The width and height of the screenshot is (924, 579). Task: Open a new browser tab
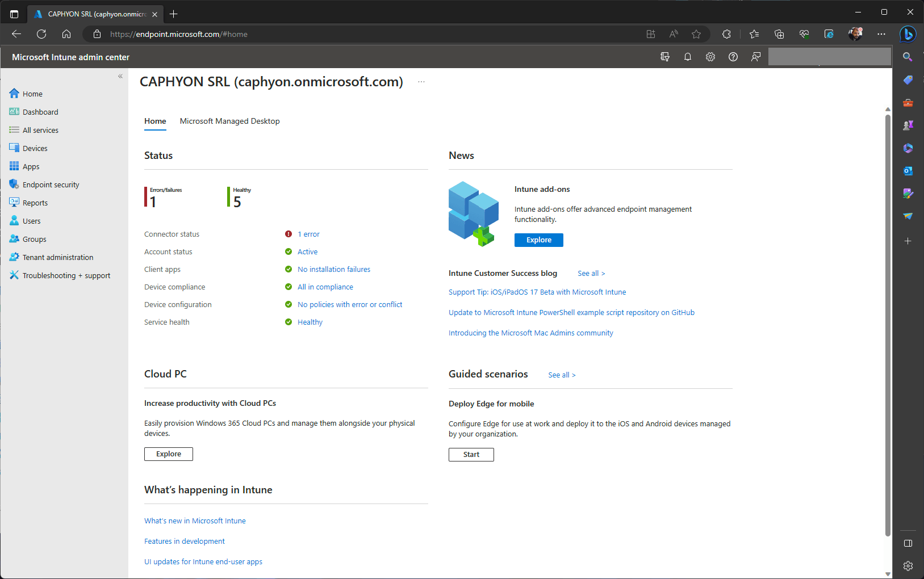(174, 14)
